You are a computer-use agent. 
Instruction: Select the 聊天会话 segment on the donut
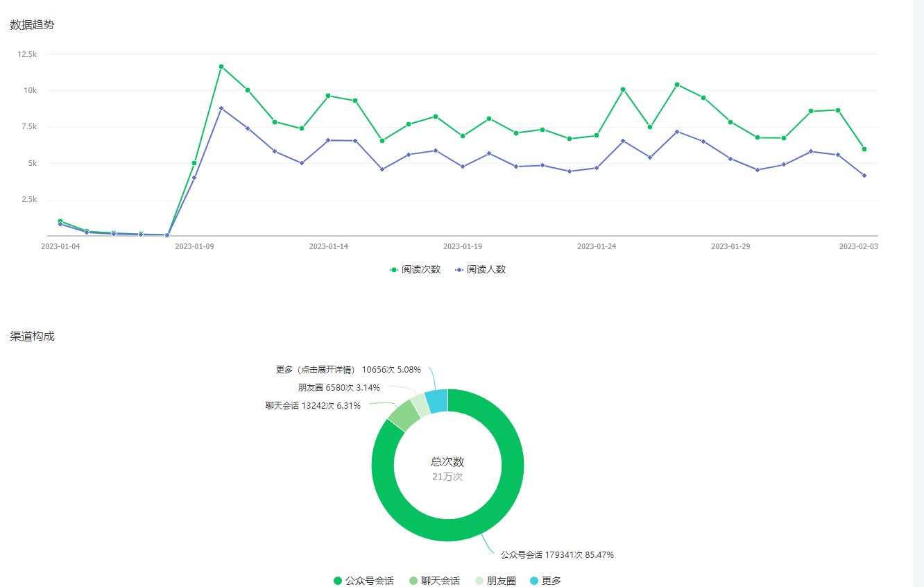404,414
